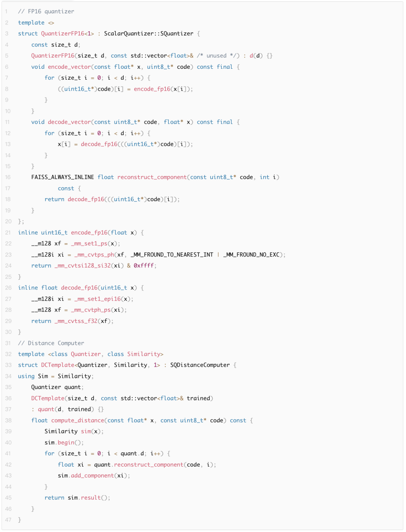Click 'using Sim = Similarity' line
Viewport: 406px width, 532px height.
[56, 376]
